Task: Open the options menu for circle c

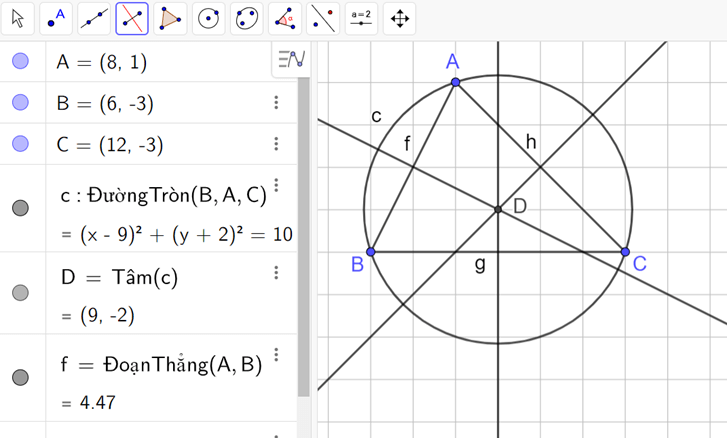Action: coord(277,186)
